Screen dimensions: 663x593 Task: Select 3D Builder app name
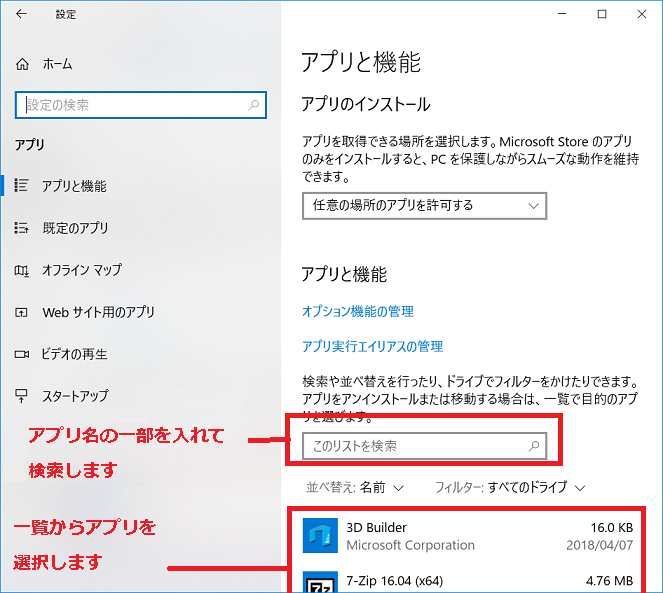click(376, 527)
